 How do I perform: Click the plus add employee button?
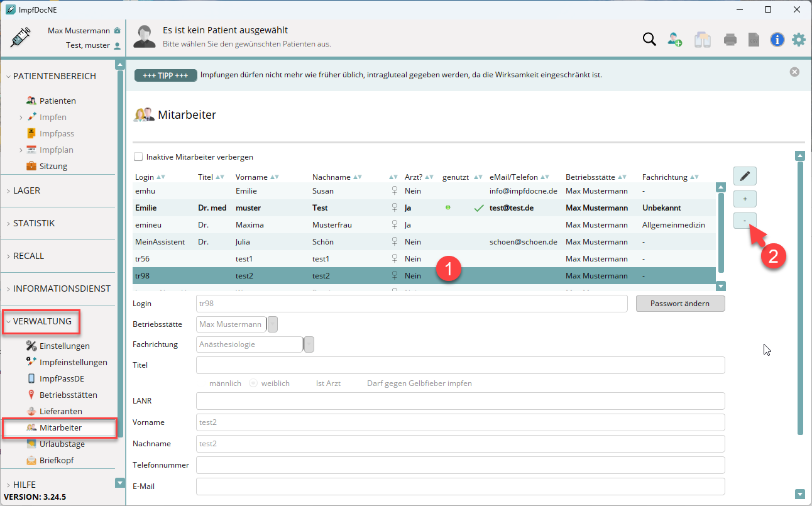click(x=745, y=199)
